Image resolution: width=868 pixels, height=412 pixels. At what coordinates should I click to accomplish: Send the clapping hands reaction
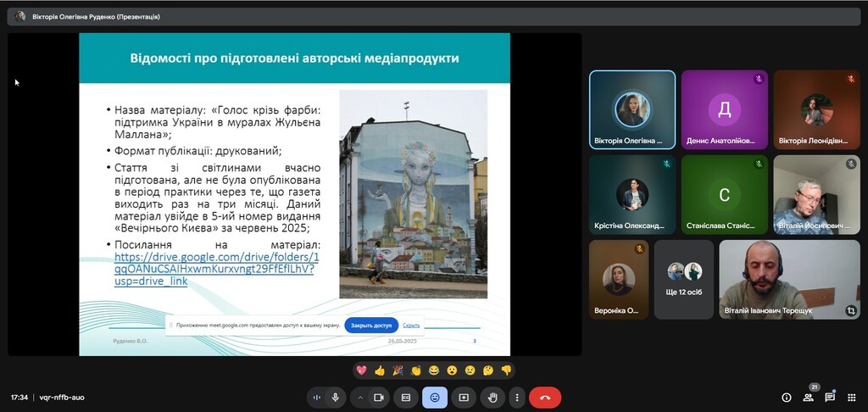pos(416,370)
